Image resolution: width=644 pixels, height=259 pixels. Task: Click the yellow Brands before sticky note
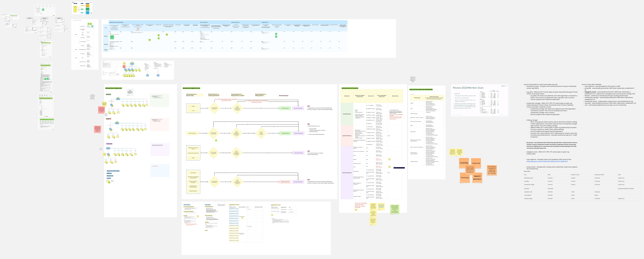[104, 104]
